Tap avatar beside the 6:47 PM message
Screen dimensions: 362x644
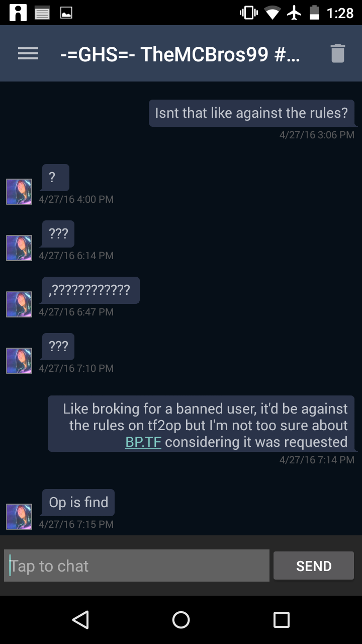click(19, 304)
